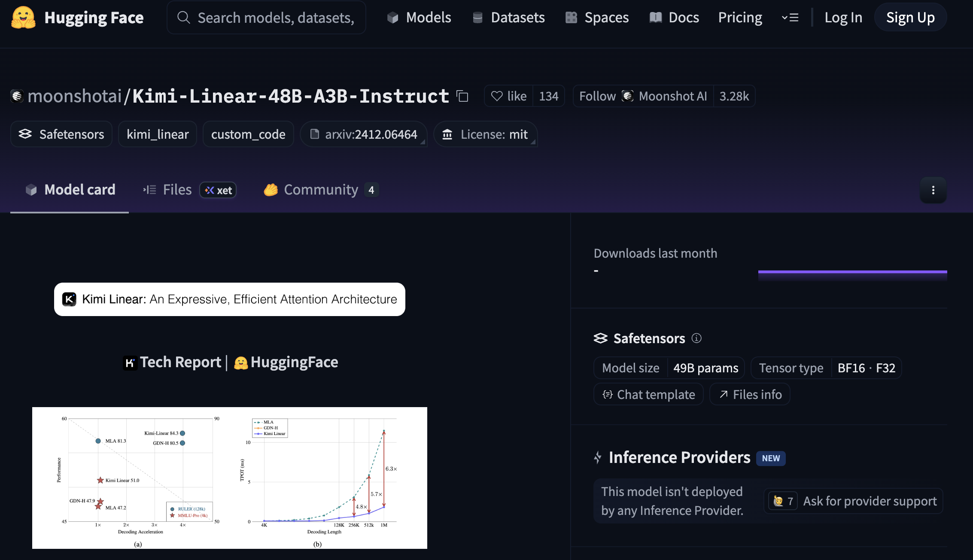Expand the navigation overflow menu
The width and height of the screenshot is (973, 560).
click(790, 18)
